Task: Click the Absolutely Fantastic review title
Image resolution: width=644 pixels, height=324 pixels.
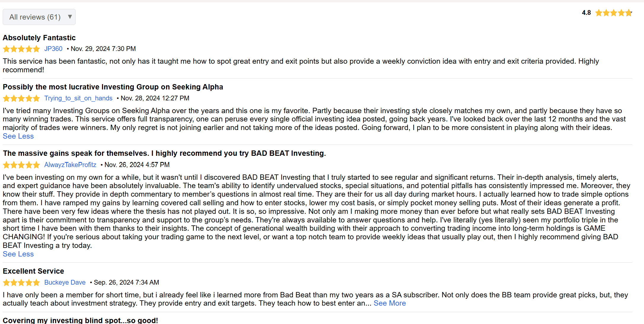Action: tap(39, 38)
